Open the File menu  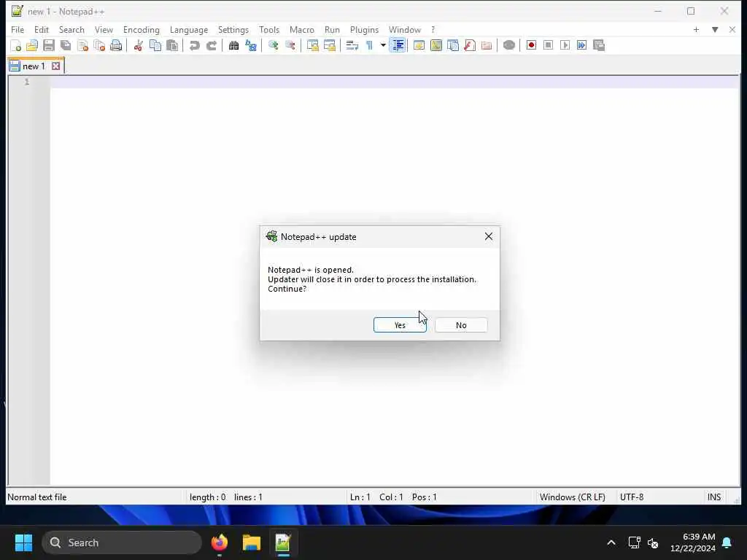(x=18, y=29)
